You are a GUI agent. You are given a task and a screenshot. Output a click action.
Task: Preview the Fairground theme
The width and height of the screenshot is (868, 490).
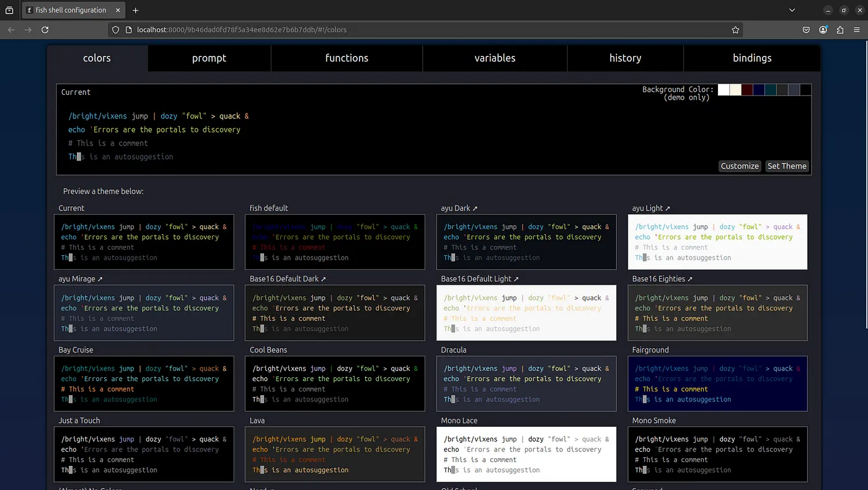(x=718, y=383)
